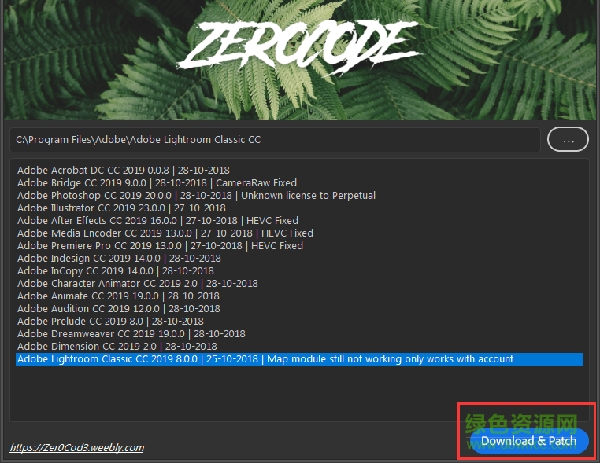Click the install path input field
The height and width of the screenshot is (463, 600).
pyautogui.click(x=275, y=140)
